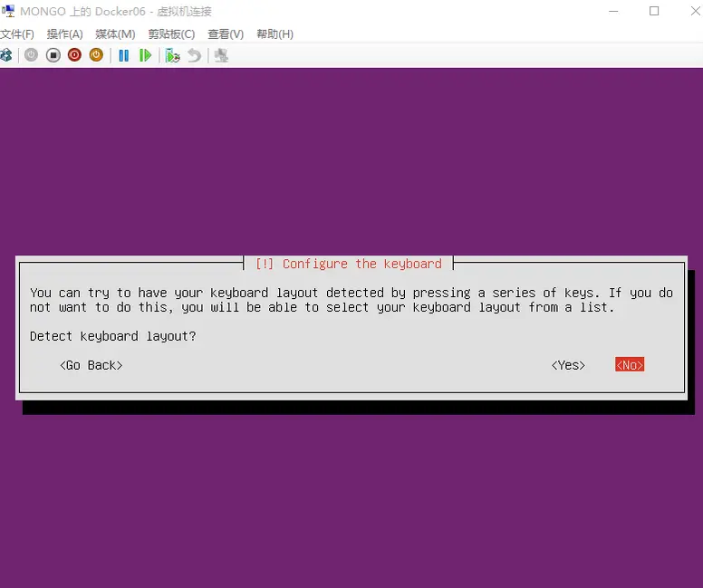
Task: Minimize the virtual machine connection window
Action: 613,11
